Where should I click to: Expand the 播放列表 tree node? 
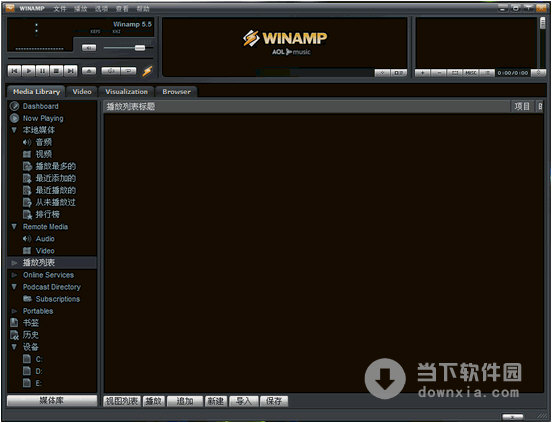click(x=14, y=263)
